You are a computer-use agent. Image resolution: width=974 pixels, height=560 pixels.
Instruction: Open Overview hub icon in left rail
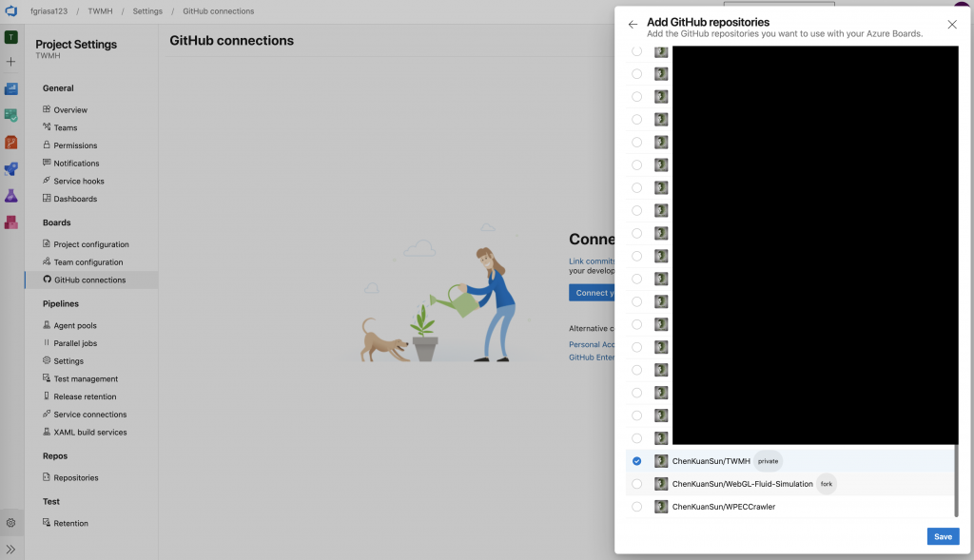tap(11, 88)
